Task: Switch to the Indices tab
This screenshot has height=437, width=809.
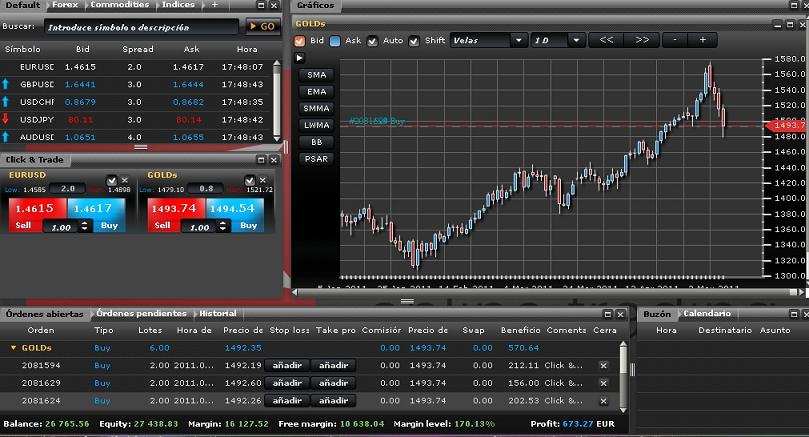Action: pos(179,5)
